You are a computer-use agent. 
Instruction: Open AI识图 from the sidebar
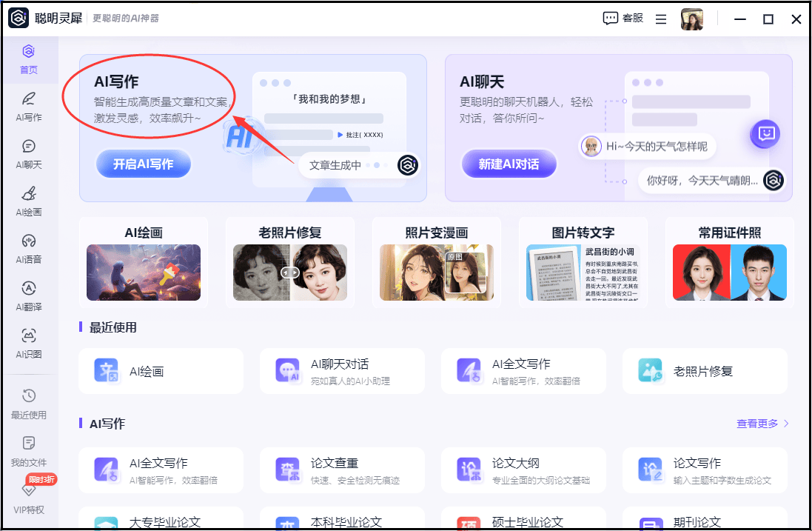28,343
